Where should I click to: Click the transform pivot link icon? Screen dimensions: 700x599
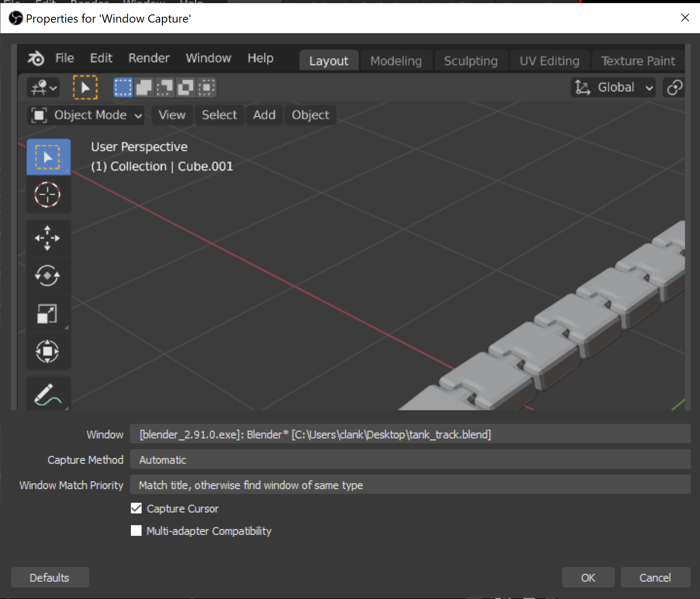tap(674, 87)
